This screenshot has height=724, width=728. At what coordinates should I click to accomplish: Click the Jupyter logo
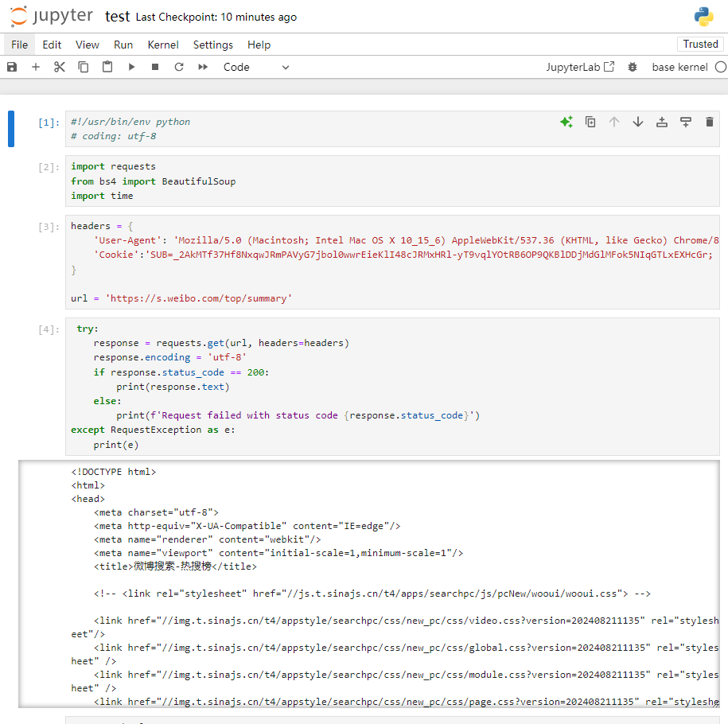click(51, 16)
